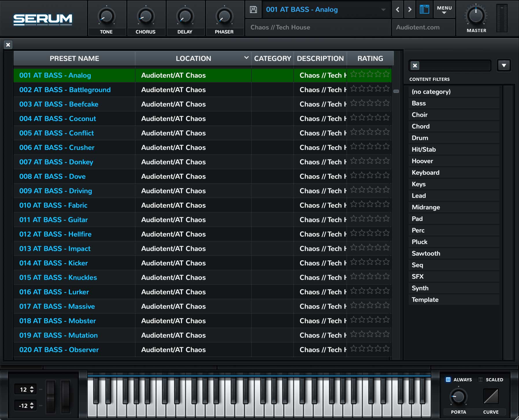Select the Bass content filter
519x420 pixels.
pyautogui.click(x=419, y=103)
